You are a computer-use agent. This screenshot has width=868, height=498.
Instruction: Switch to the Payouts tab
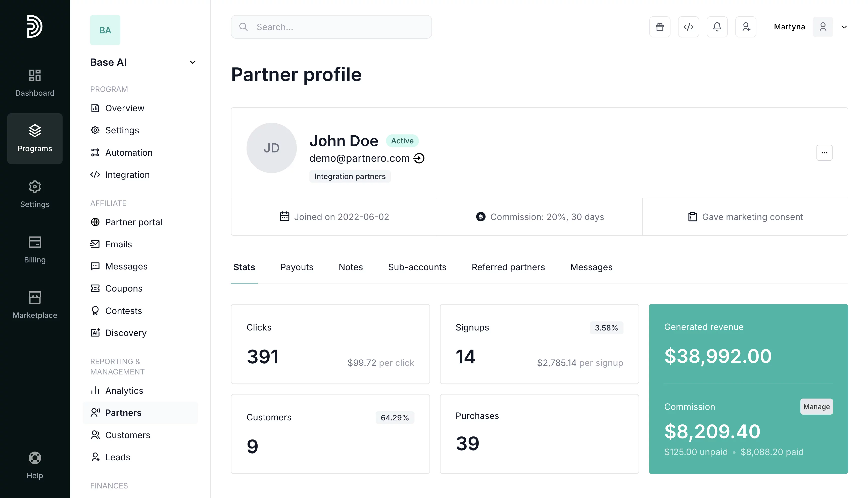coord(296,267)
